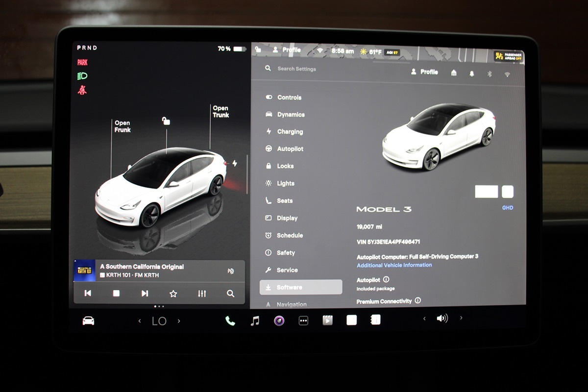Image resolution: width=588 pixels, height=392 pixels.
Task: Toggle the door lock icon above the car
Action: point(166,121)
